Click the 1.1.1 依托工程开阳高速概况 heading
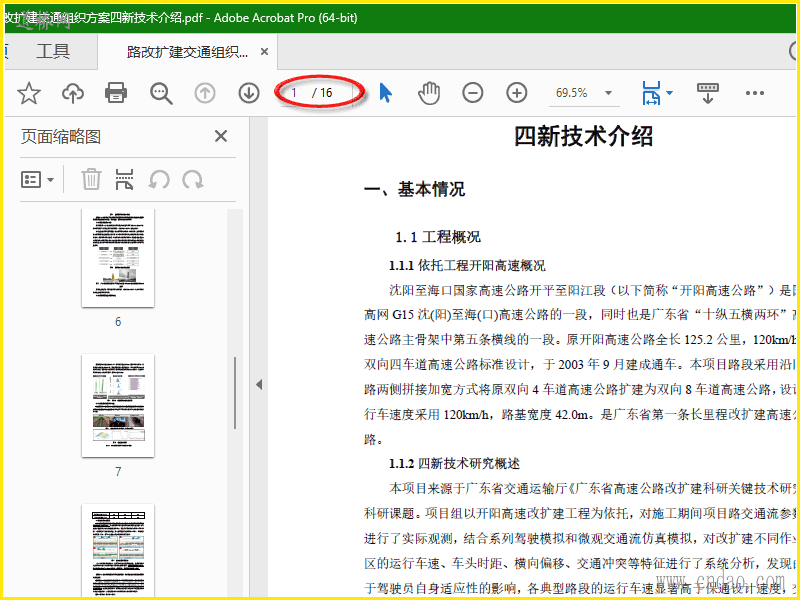This screenshot has width=800, height=600. pyautogui.click(x=467, y=265)
